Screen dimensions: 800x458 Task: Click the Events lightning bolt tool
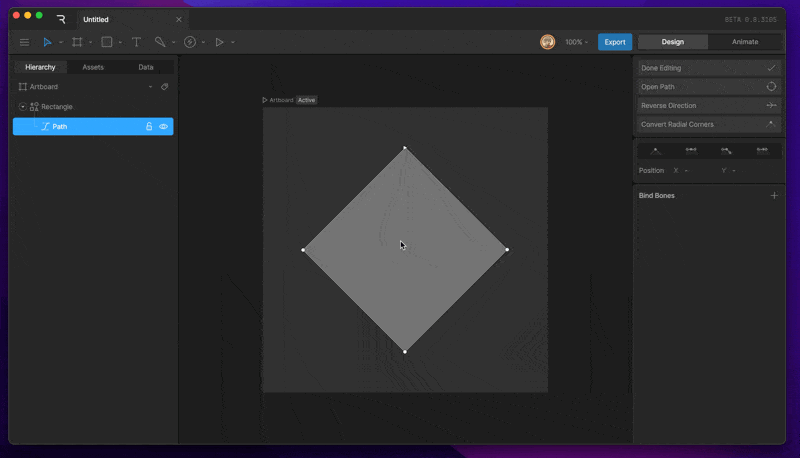point(190,42)
